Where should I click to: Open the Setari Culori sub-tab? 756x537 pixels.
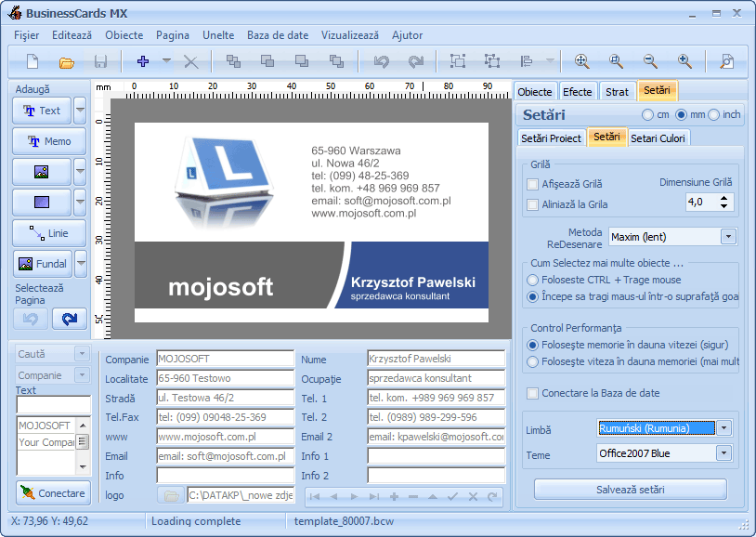click(658, 138)
